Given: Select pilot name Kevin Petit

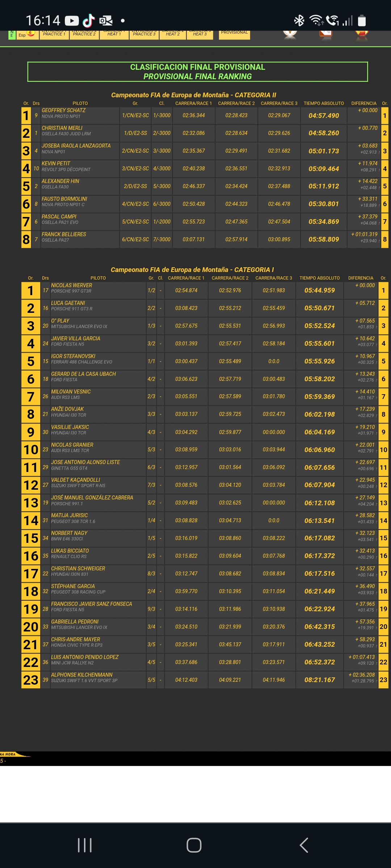Looking at the screenshot, I should (x=56, y=163).
